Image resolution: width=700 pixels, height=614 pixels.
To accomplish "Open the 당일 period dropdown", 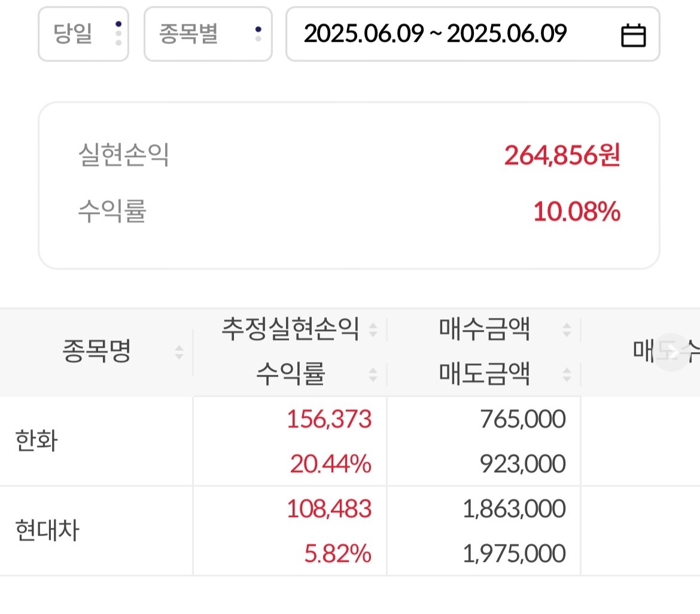I will click(x=83, y=34).
